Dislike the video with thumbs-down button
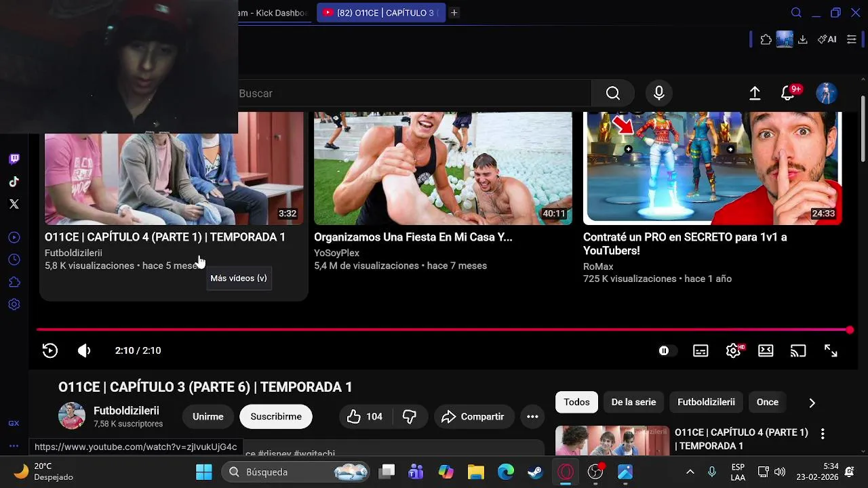Screen dimensions: 868x488 pos(409,417)
